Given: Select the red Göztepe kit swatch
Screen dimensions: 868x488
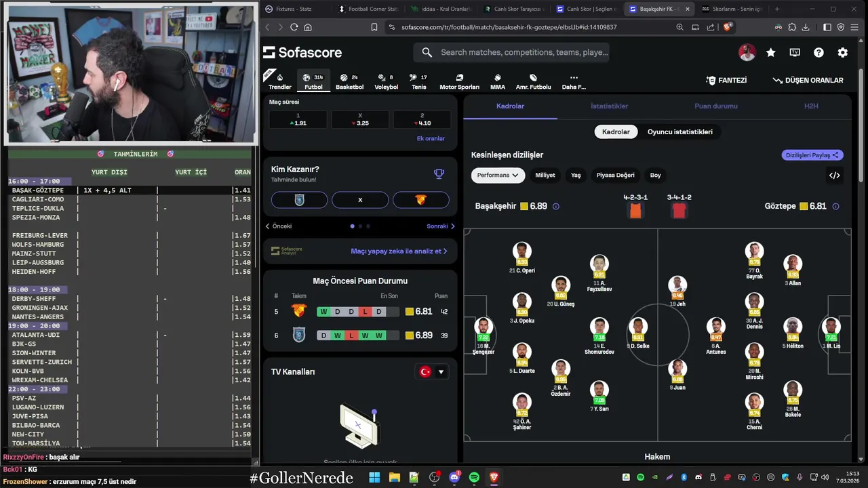Looking at the screenshot, I should click(679, 210).
